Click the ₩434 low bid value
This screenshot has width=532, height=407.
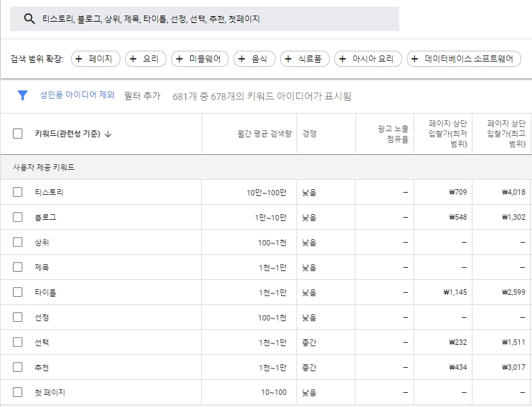coord(458,367)
